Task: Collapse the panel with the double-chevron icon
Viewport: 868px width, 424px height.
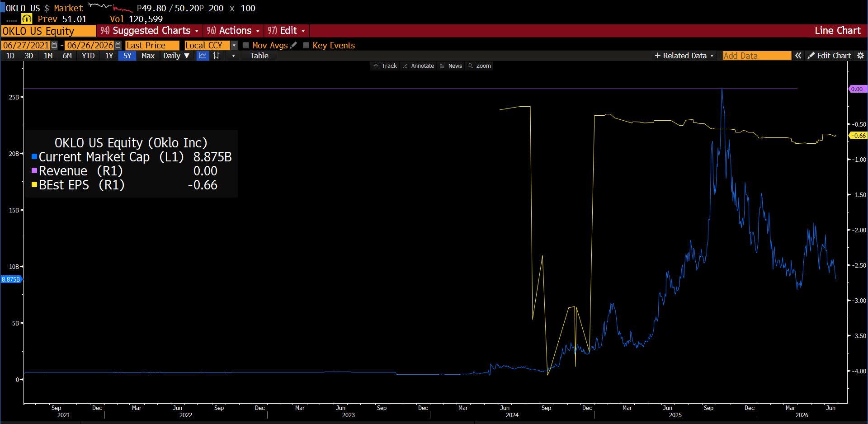Action: tap(798, 56)
